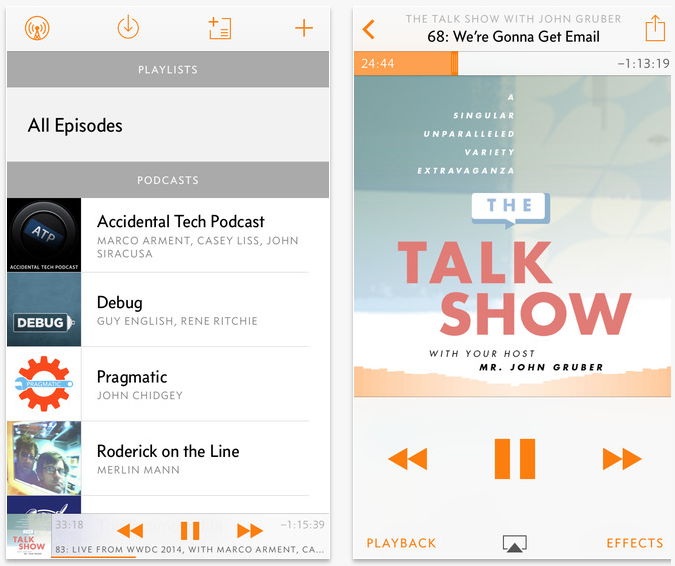The width and height of the screenshot is (675, 566).
Task: Tap Talk Show thumbnail in mini player
Action: click(x=29, y=536)
